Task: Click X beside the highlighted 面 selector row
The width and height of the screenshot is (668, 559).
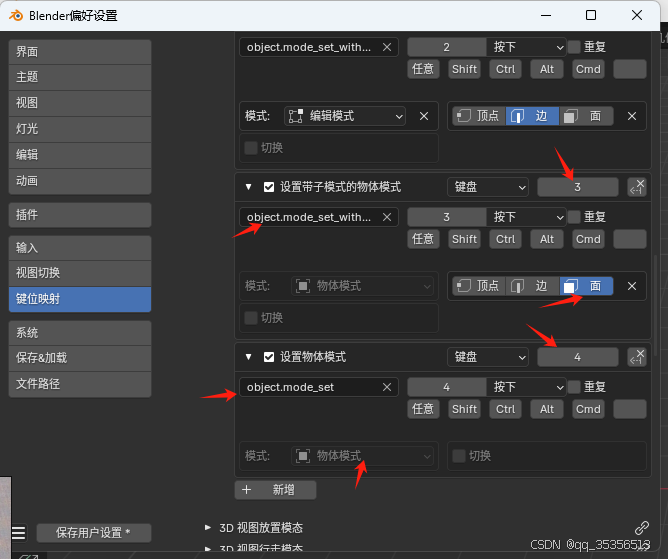Action: tap(632, 286)
